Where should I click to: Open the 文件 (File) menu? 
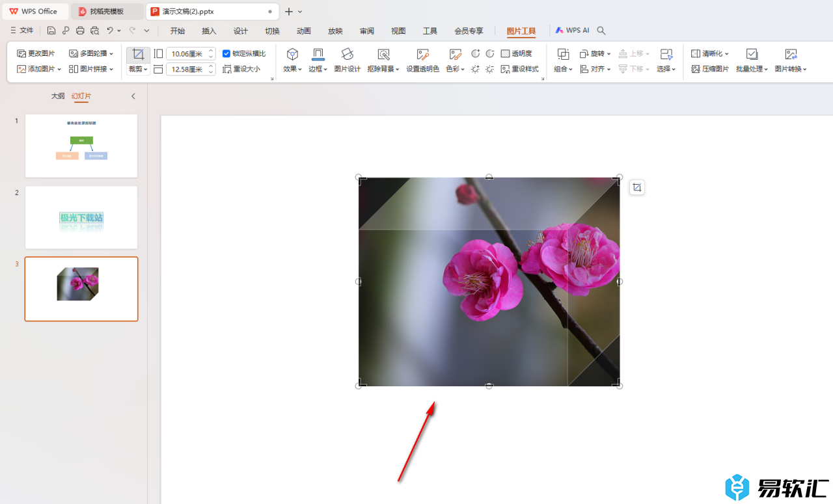pyautogui.click(x=21, y=31)
